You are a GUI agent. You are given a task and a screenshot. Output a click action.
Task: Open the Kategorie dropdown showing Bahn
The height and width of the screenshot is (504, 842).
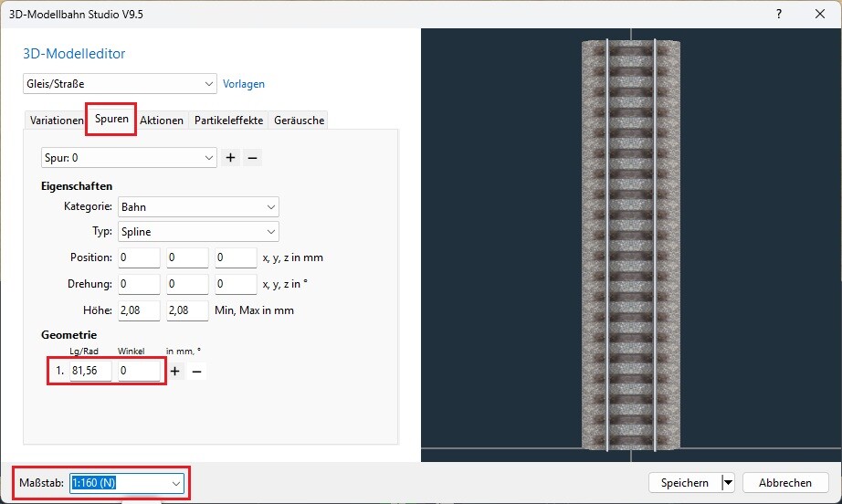click(197, 207)
